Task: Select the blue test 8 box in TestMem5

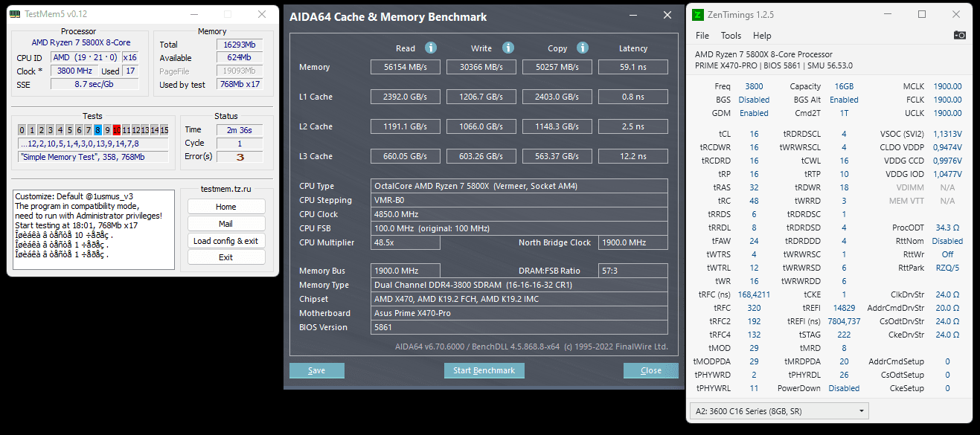Action: (x=98, y=130)
